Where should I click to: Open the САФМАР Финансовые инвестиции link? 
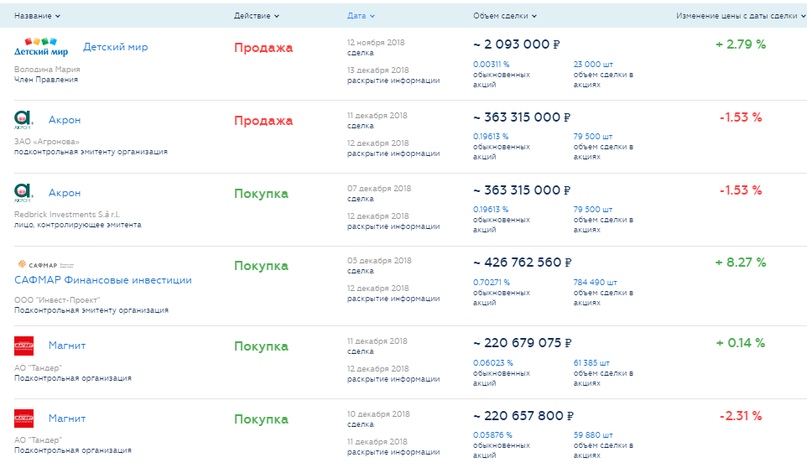103,280
